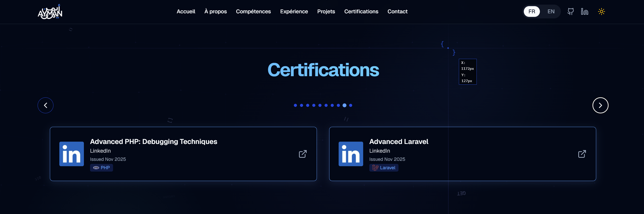Viewport: 644px width, 214px height.
Task: Toggle light mode with the sun icon
Action: pos(602,12)
